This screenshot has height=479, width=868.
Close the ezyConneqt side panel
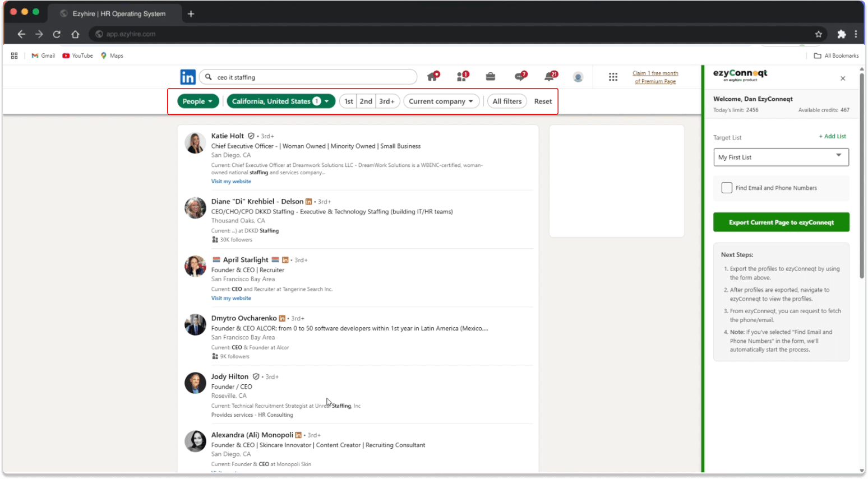[843, 78]
